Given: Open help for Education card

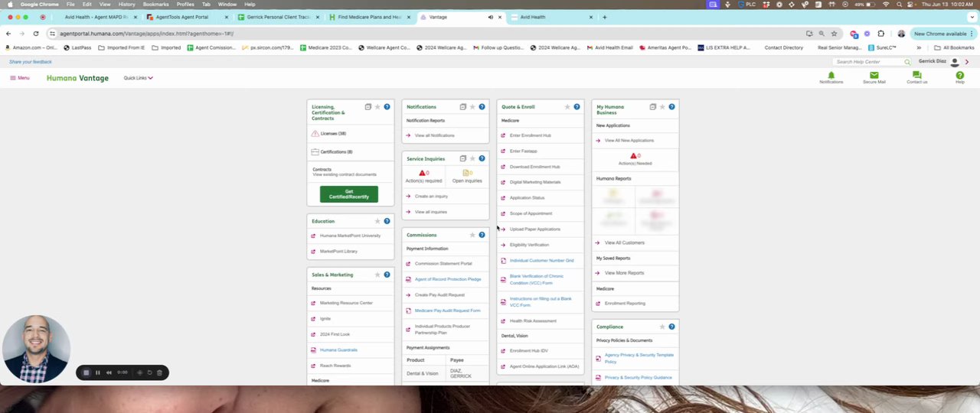Looking at the screenshot, I should click(x=387, y=221).
